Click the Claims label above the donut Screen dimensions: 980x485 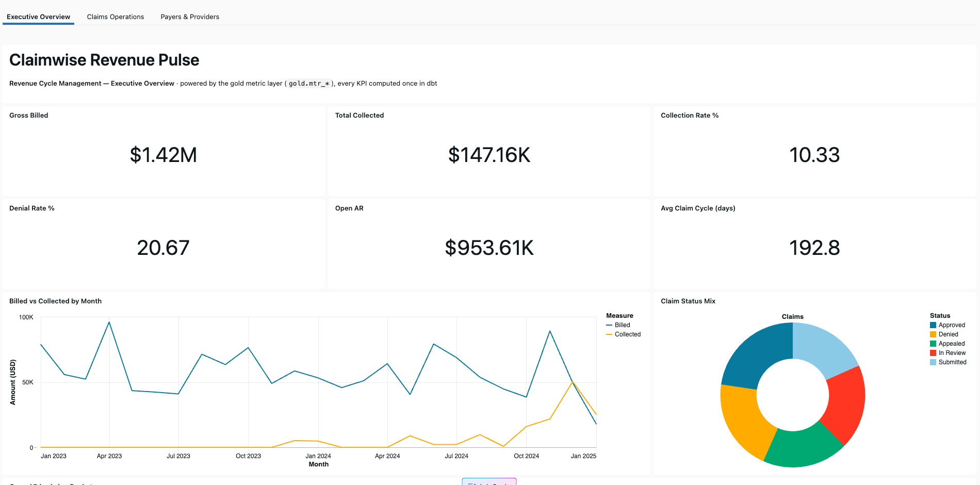[792, 317]
